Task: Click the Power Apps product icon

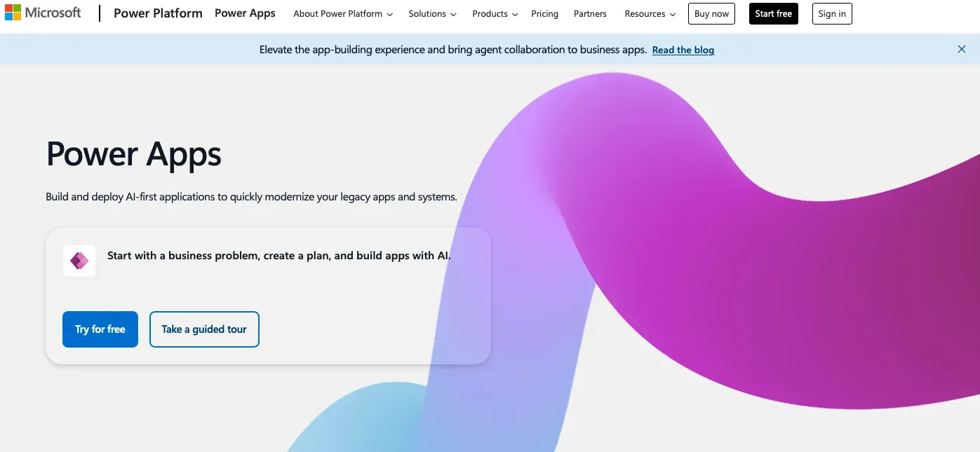Action: pos(79,261)
